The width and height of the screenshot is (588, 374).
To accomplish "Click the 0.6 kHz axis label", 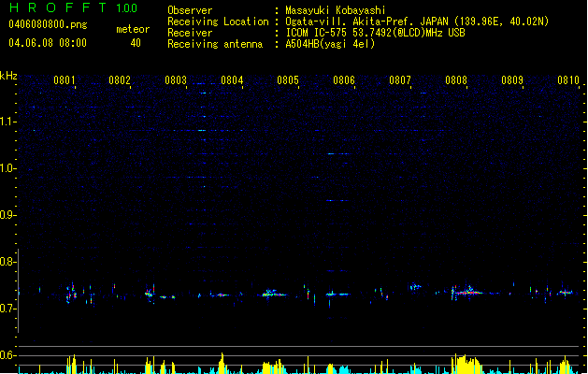I will 8,355.
